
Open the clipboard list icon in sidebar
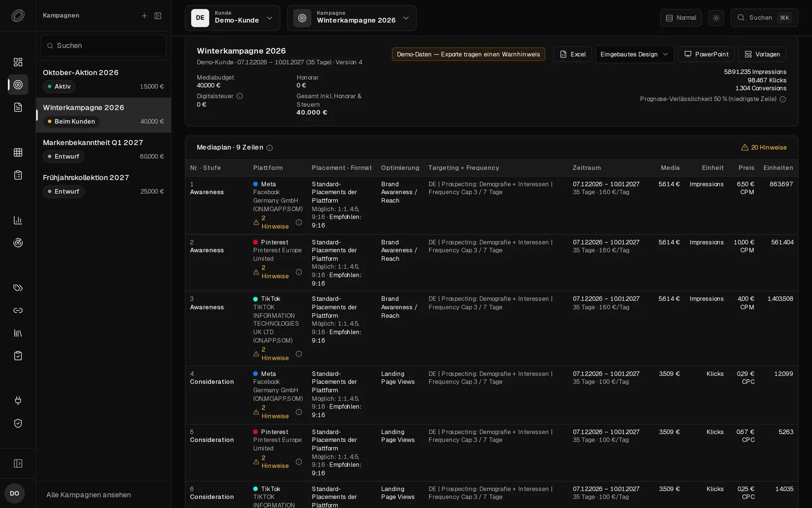[x=18, y=175]
